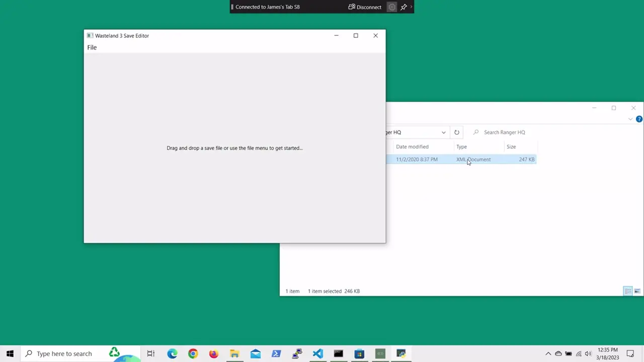The height and width of the screenshot is (362, 644).
Task: Disconnect the remote session to James's Tab S8
Action: click(365, 7)
